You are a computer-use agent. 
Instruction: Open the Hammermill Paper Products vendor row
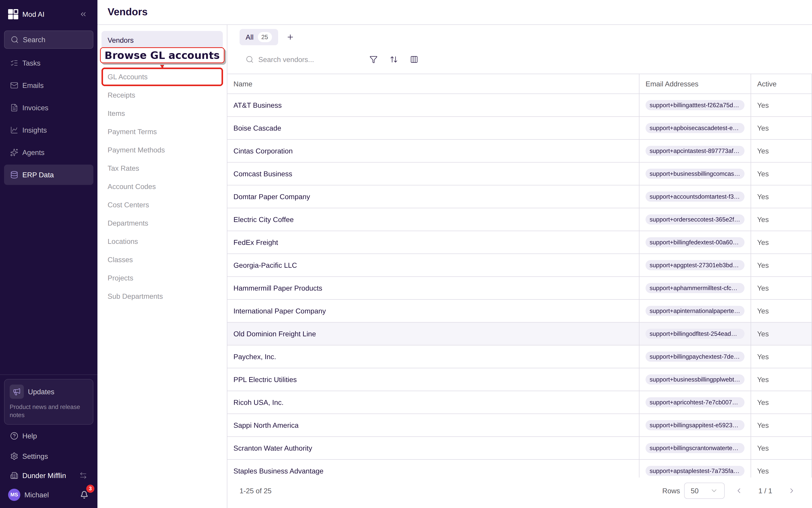[x=519, y=288]
